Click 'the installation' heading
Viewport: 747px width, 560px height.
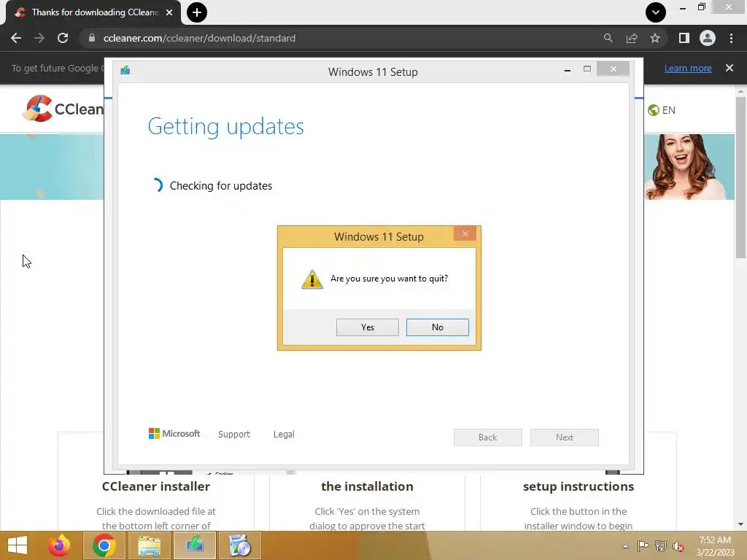[x=368, y=486]
